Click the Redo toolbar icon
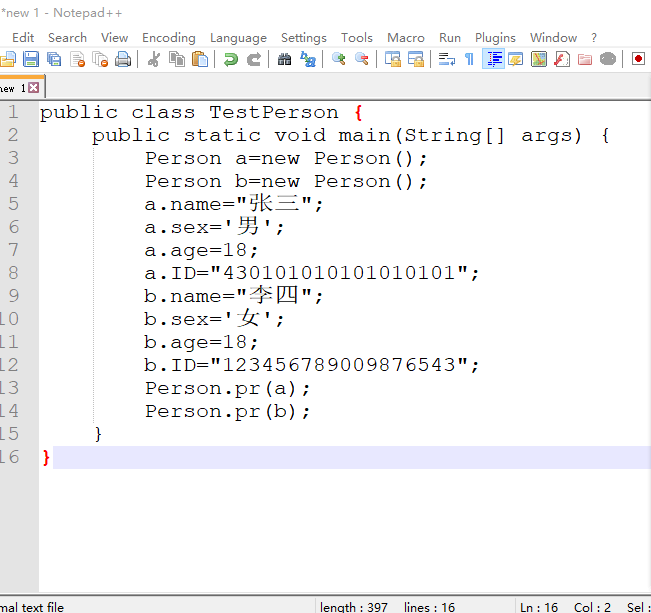The width and height of the screenshot is (651, 613). [254, 59]
